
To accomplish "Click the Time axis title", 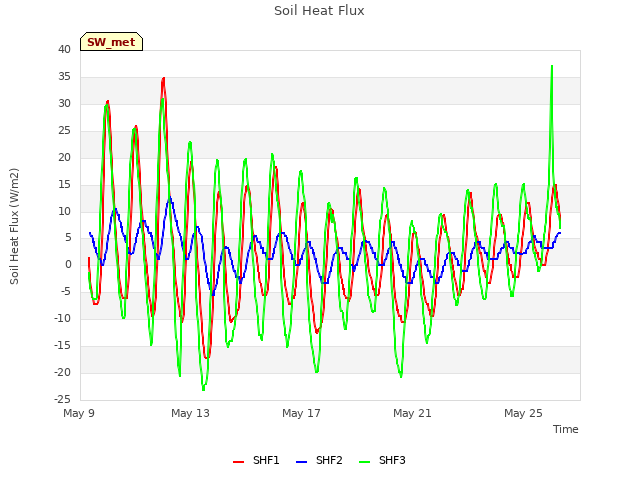I will pos(566,429).
